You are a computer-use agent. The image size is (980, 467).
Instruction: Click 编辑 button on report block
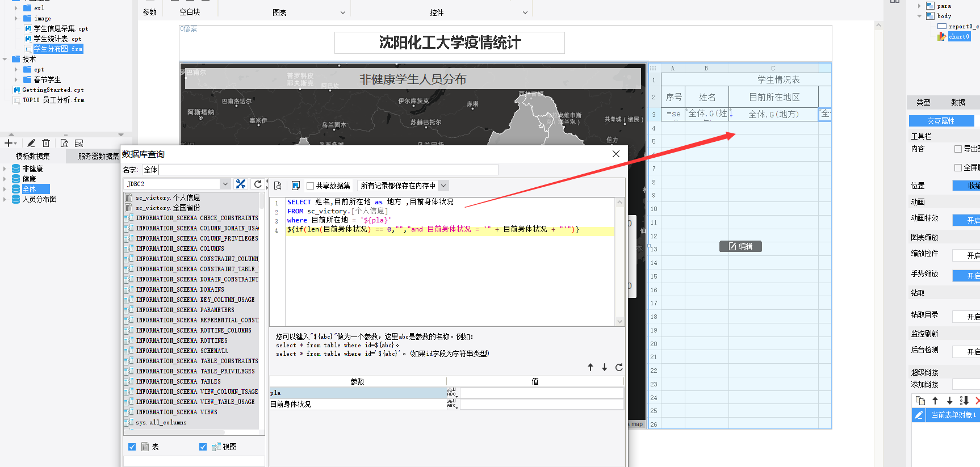[x=740, y=246]
